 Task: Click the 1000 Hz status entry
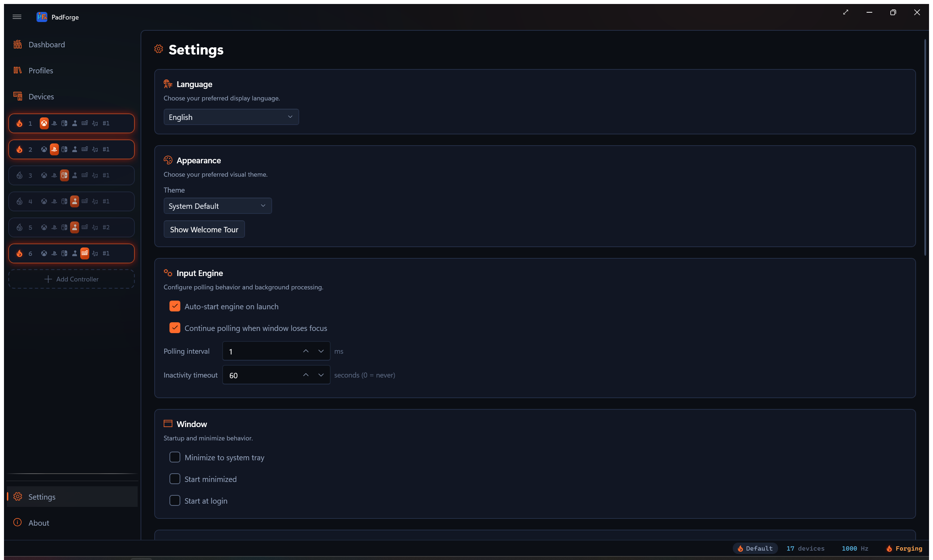coord(855,548)
